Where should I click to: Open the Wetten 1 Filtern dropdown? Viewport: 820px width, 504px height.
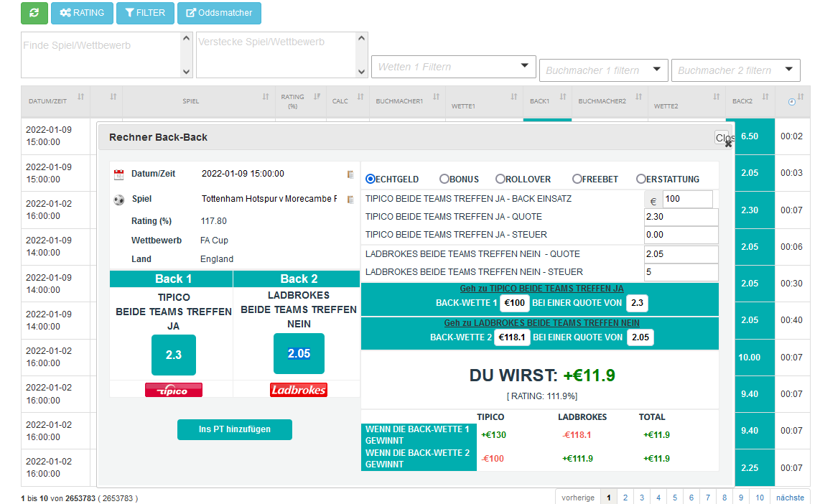[x=453, y=67]
